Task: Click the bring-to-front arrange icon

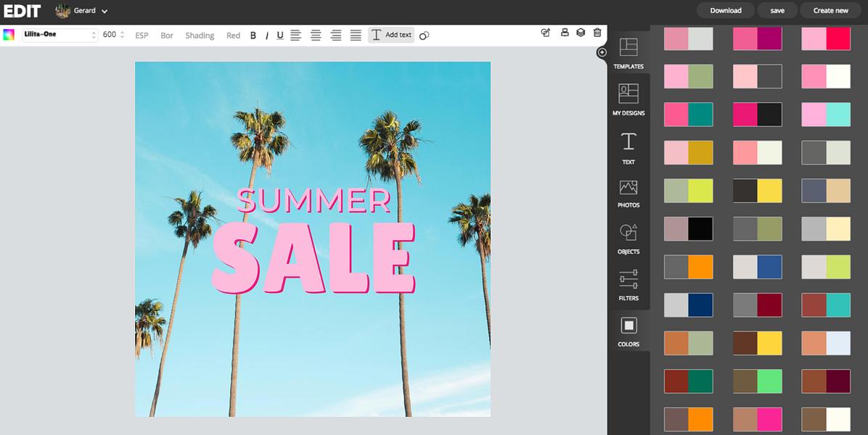Action: pyautogui.click(x=545, y=33)
